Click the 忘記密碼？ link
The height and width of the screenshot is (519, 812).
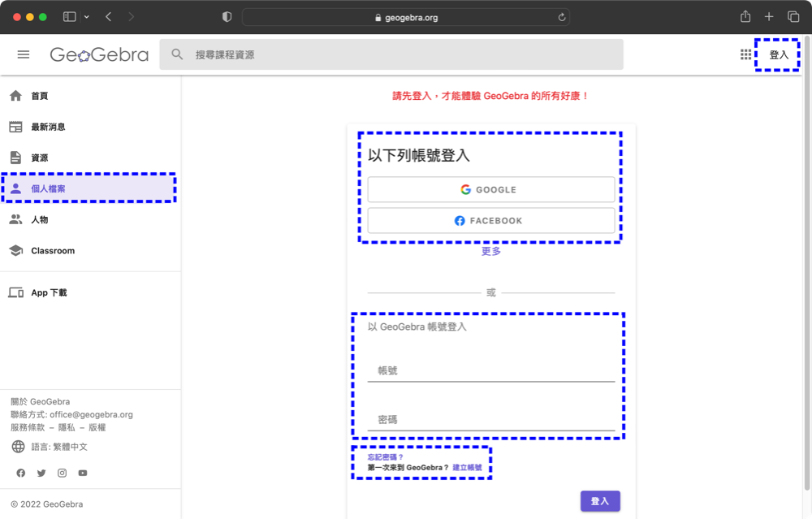[x=385, y=456]
